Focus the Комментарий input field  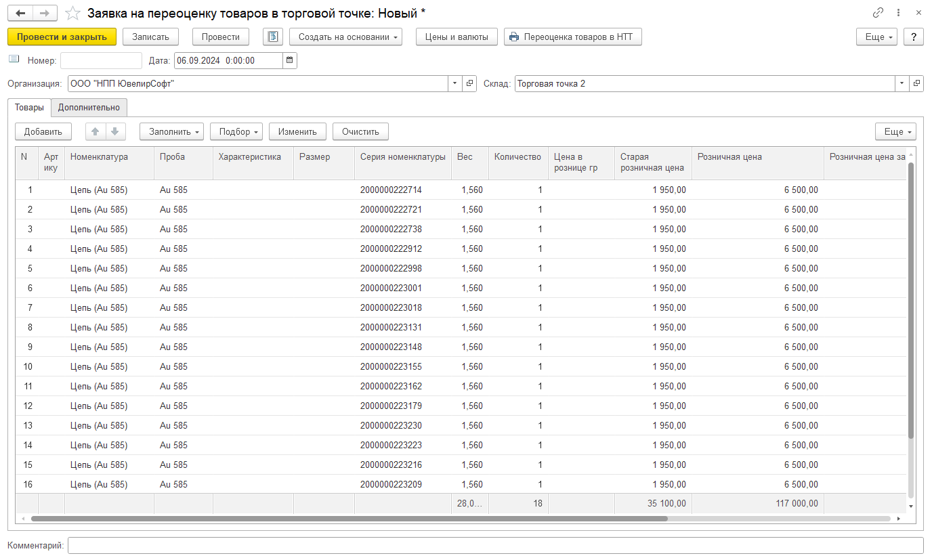[x=495, y=545]
